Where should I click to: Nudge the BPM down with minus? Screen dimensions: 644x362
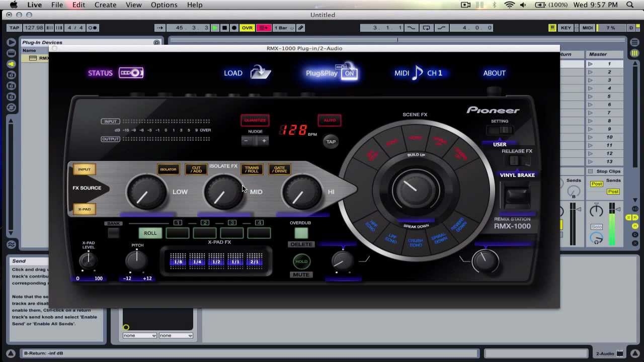246,141
